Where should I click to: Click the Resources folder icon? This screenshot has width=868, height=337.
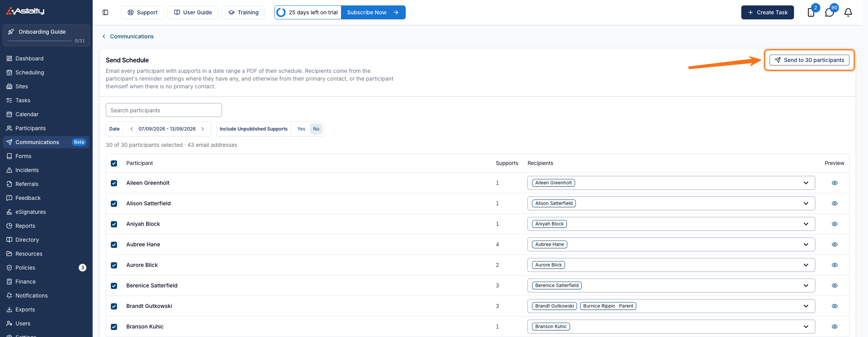[9, 254]
